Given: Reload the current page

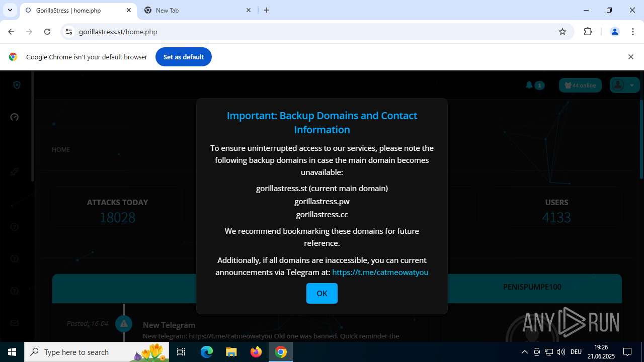Looking at the screenshot, I should [47, 32].
